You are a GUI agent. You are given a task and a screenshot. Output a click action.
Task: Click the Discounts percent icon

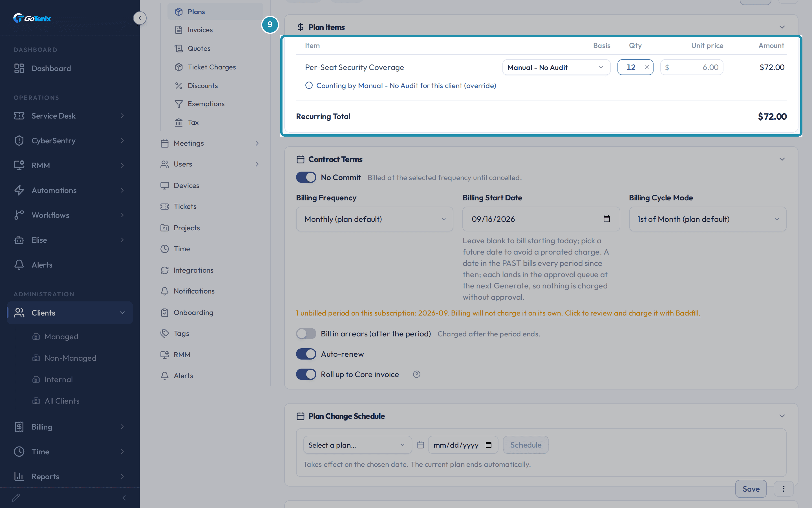click(178, 85)
